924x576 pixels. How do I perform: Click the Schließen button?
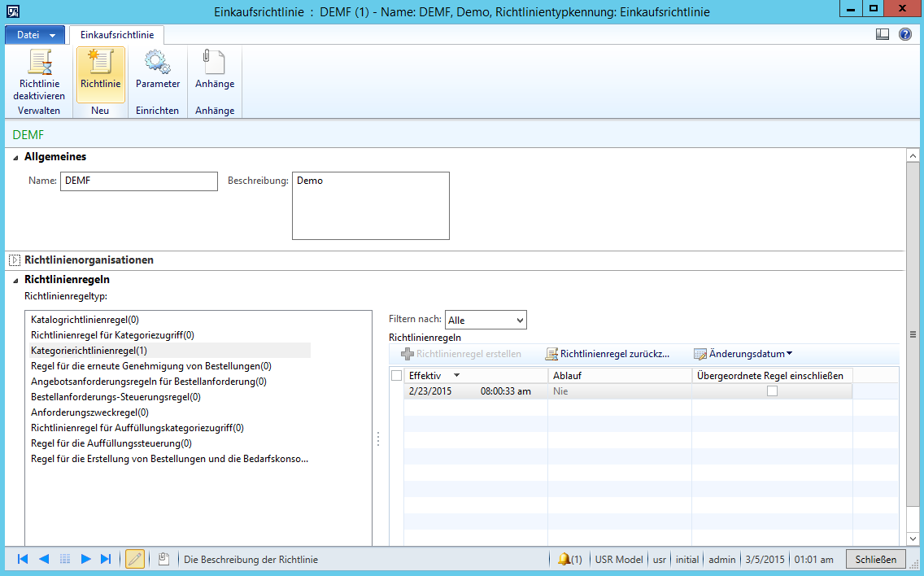click(x=875, y=559)
